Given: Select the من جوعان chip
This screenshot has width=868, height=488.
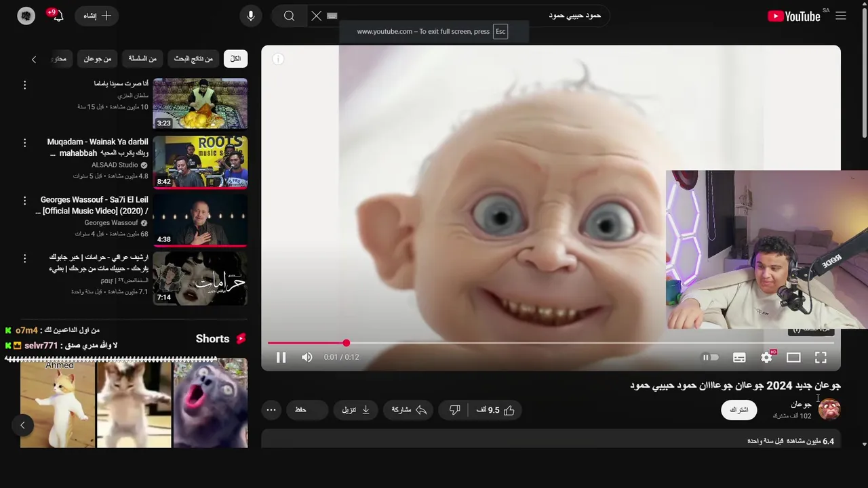Looking at the screenshot, I should [x=98, y=59].
